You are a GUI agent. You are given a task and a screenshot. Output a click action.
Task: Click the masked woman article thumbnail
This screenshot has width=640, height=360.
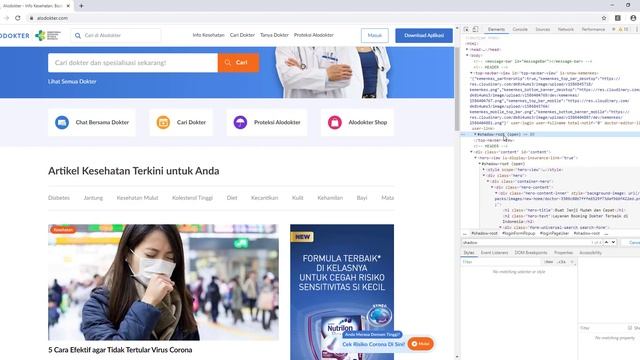click(163, 282)
